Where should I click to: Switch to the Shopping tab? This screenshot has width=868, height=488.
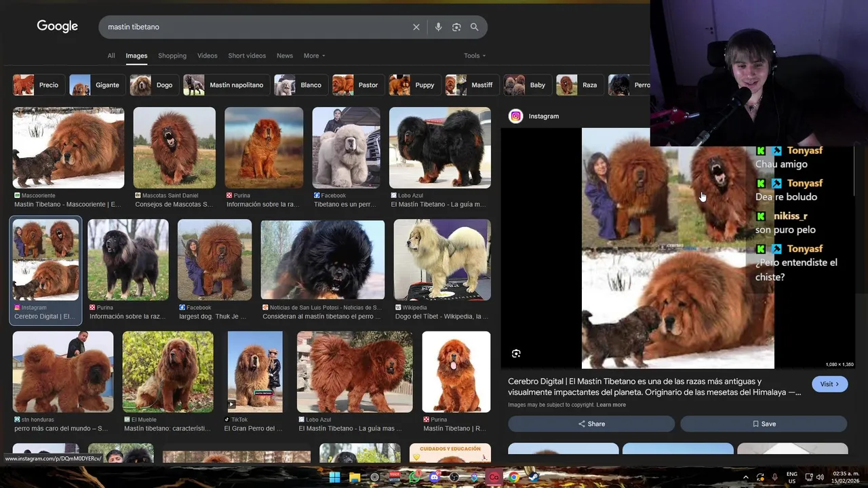pyautogui.click(x=172, y=56)
